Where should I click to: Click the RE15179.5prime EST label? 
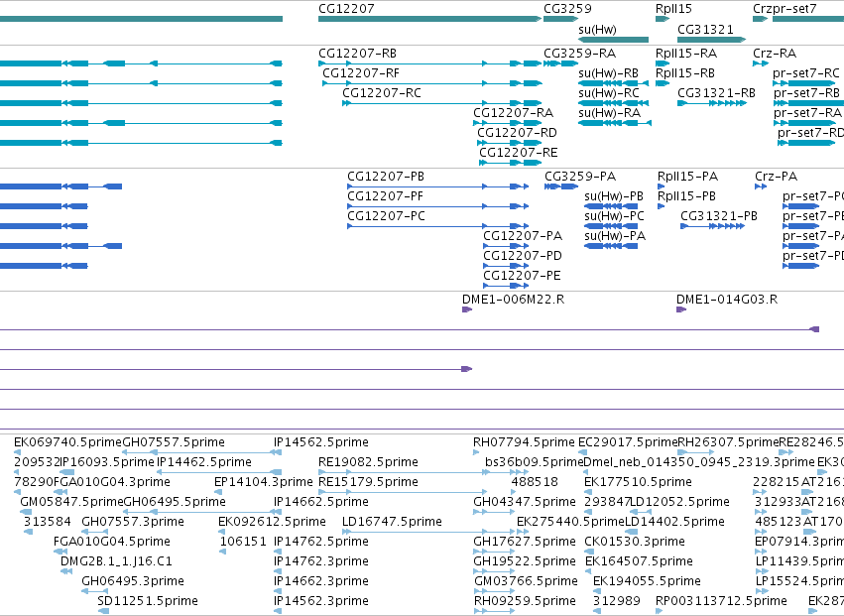(x=368, y=482)
